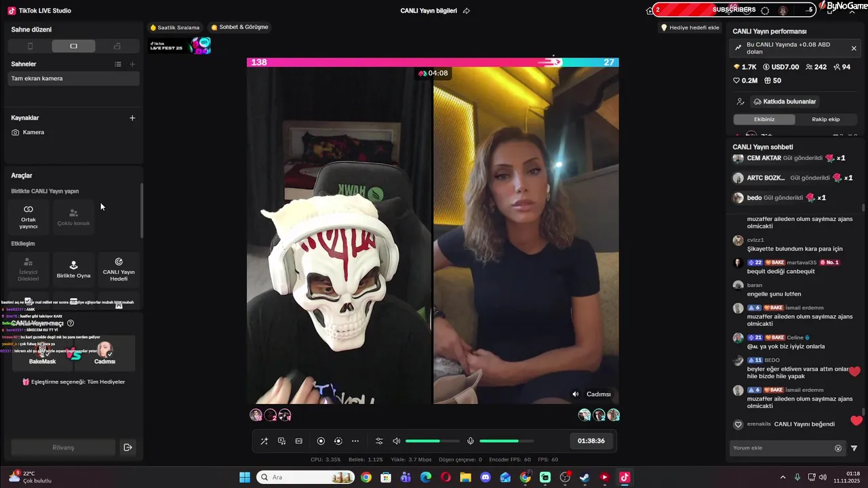Open emoji picker in comment box
The image size is (868, 488).
click(x=838, y=448)
